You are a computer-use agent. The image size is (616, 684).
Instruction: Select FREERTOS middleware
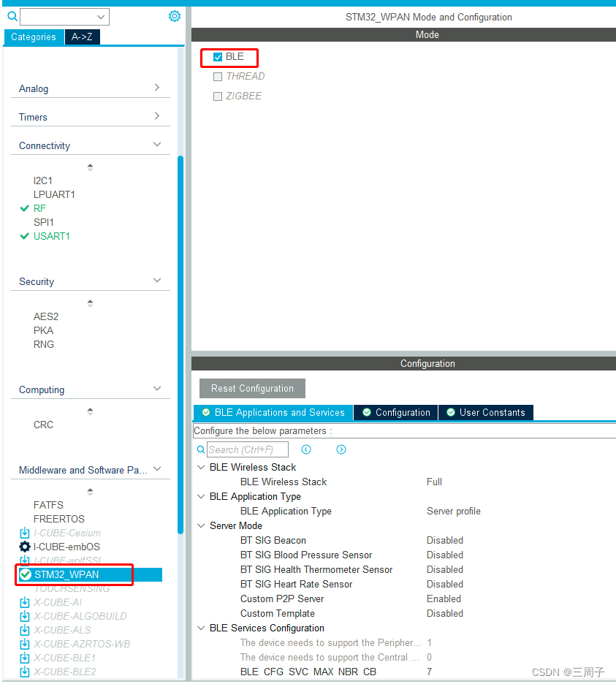pyautogui.click(x=59, y=519)
